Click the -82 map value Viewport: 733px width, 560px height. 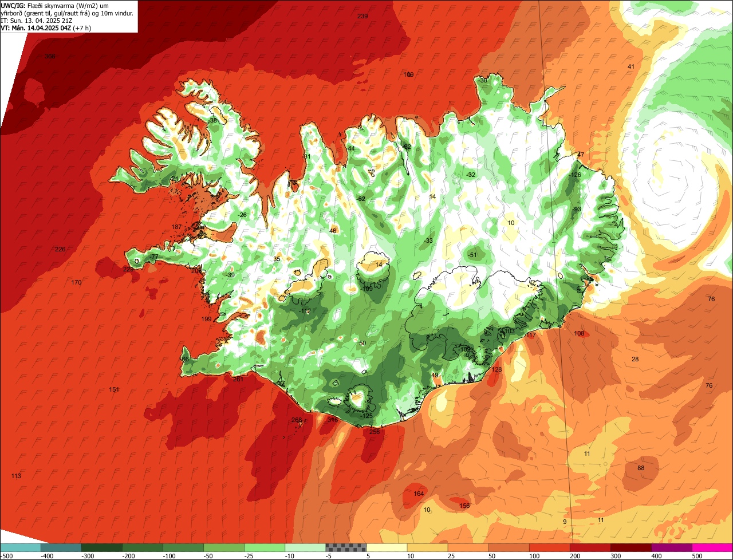[407, 147]
